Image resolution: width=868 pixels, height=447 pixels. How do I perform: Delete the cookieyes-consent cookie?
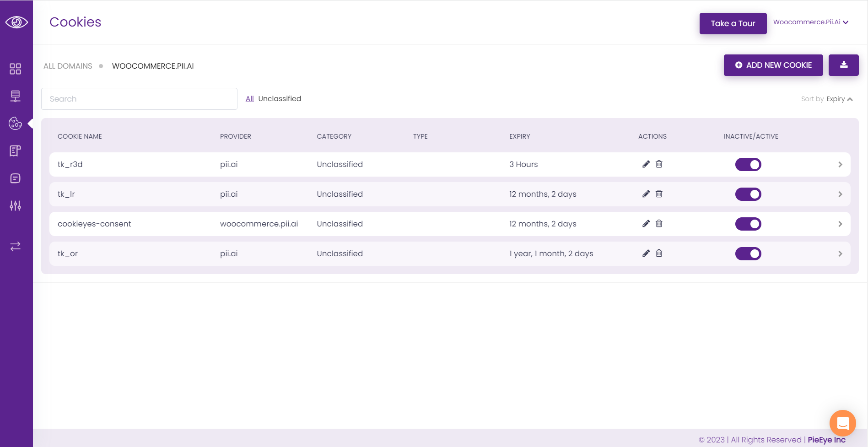click(659, 223)
